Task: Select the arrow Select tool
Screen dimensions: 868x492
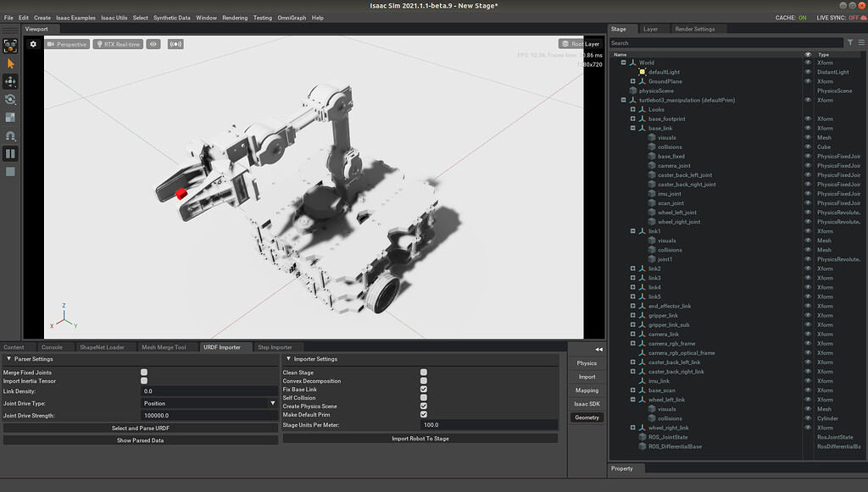Action: coord(10,63)
